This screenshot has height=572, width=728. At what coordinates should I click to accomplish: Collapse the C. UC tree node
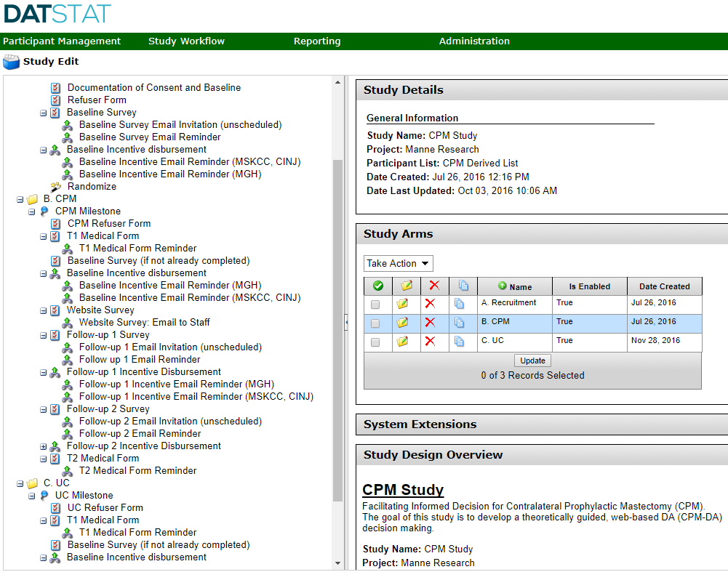[20, 484]
